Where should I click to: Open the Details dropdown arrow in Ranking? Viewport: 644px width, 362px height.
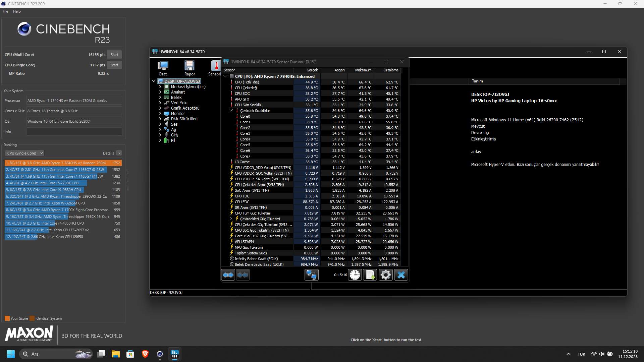coord(119,153)
